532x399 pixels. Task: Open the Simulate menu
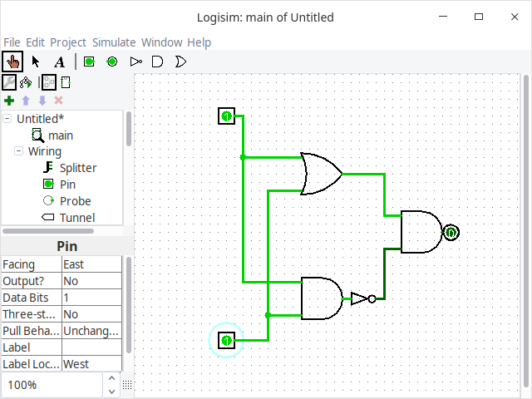[x=113, y=42]
